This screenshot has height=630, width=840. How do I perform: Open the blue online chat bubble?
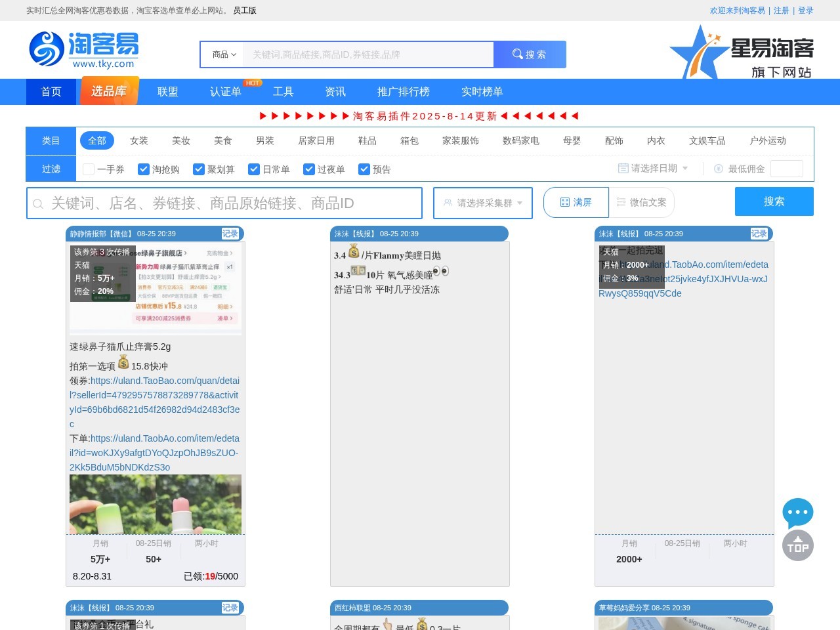pyautogui.click(x=798, y=513)
